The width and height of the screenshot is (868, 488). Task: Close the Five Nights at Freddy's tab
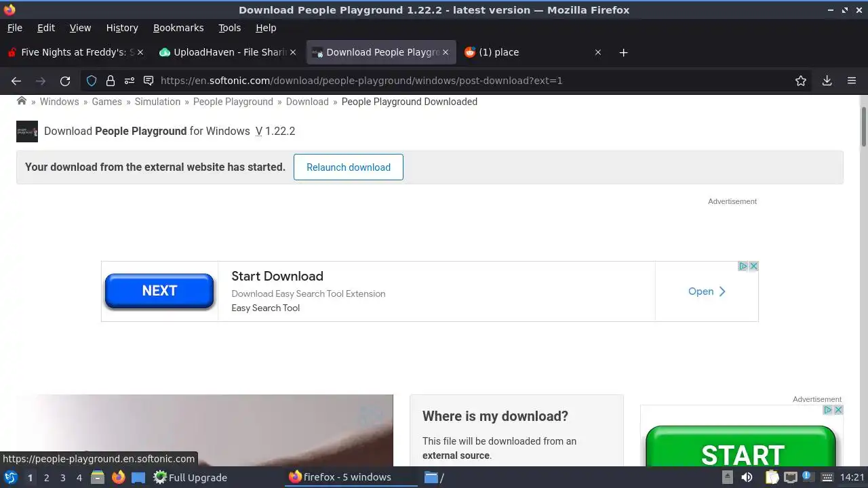tap(140, 52)
